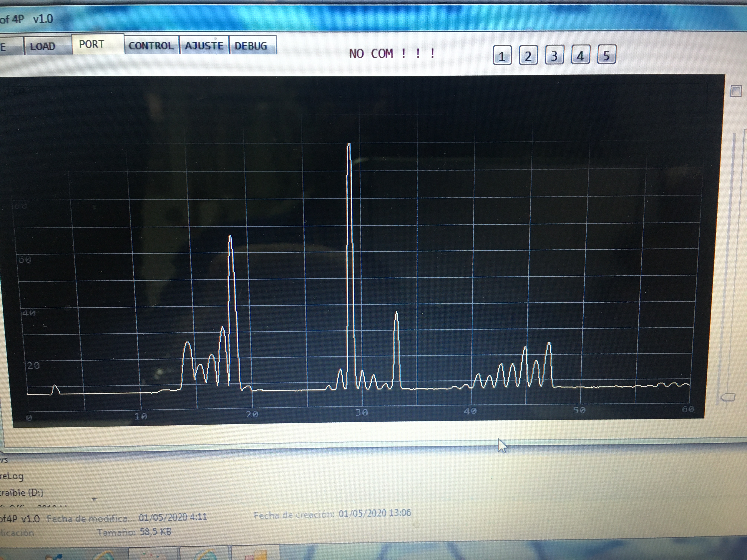Screen dimensions: 747x560
Task: Select the removable drive (D:) entry
Action: click(22, 492)
